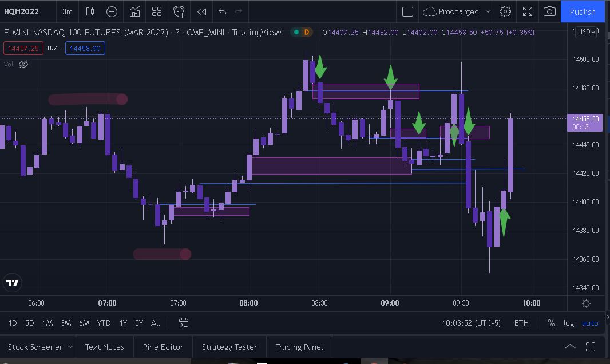Select the long pink rectangle drawing near 14430
The width and height of the screenshot is (610, 364).
[x=331, y=165]
